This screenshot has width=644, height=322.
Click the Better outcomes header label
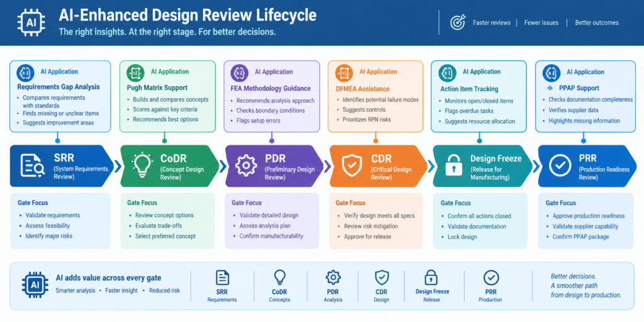click(x=596, y=23)
